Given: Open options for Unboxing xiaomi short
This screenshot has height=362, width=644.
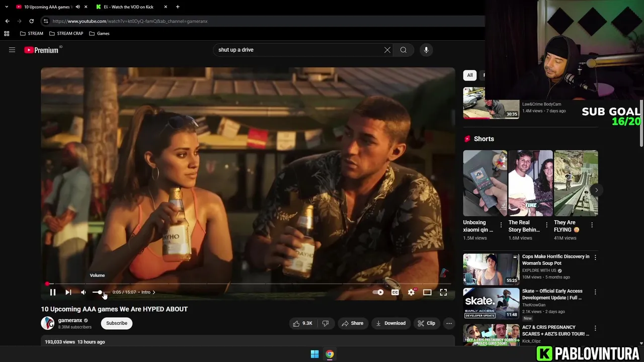Looking at the screenshot, I should [x=501, y=225].
